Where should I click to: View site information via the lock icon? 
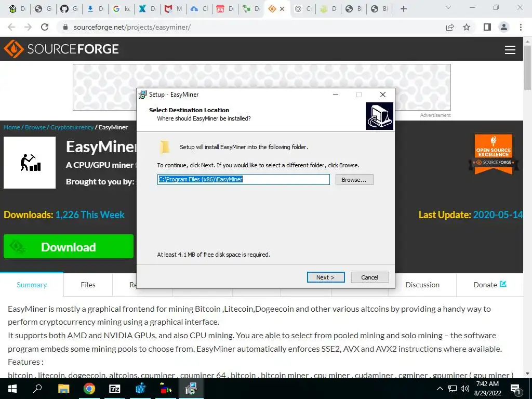coord(65,27)
